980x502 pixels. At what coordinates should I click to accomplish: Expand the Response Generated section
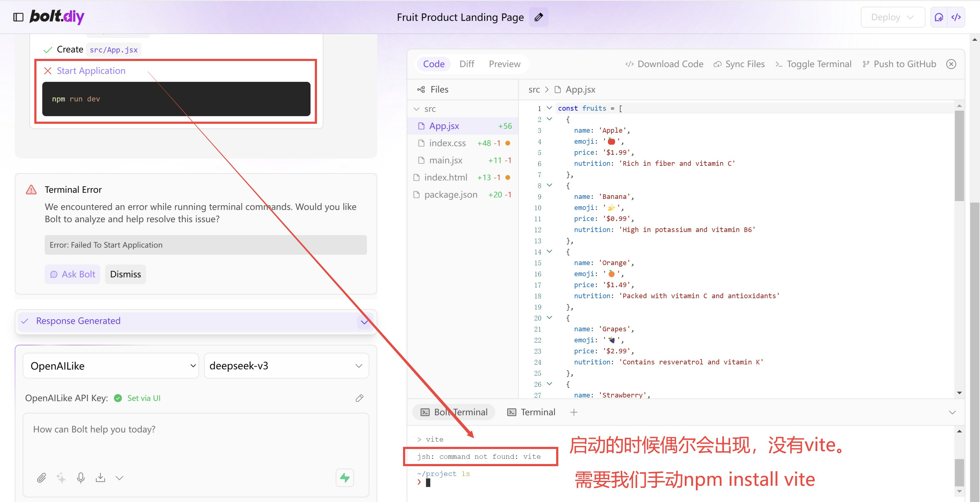pos(364,321)
